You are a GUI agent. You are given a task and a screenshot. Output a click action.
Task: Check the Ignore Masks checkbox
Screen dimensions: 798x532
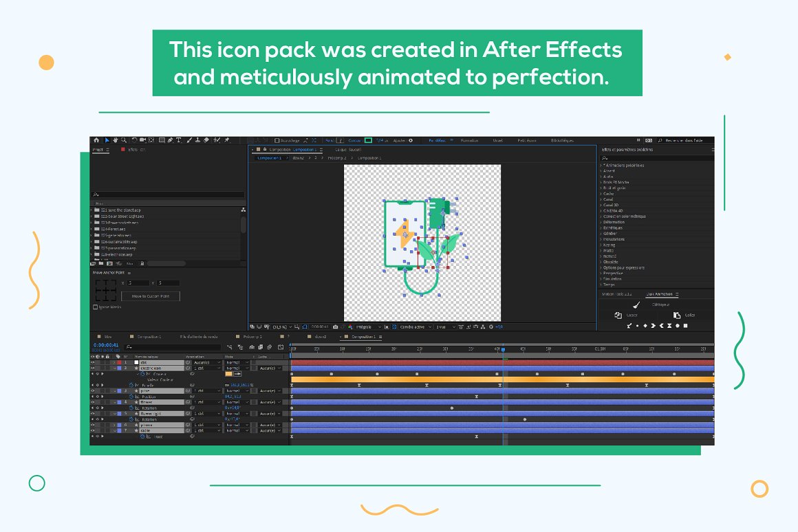(x=95, y=307)
